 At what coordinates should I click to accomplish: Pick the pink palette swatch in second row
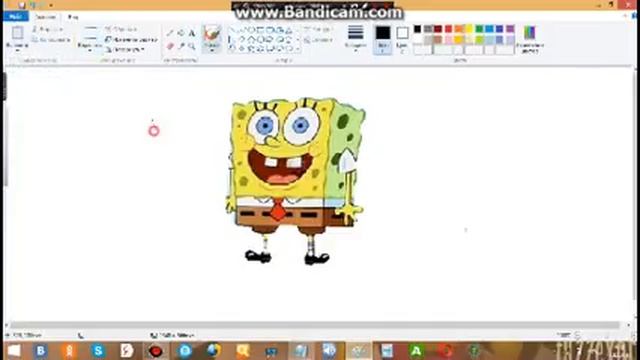click(x=448, y=40)
